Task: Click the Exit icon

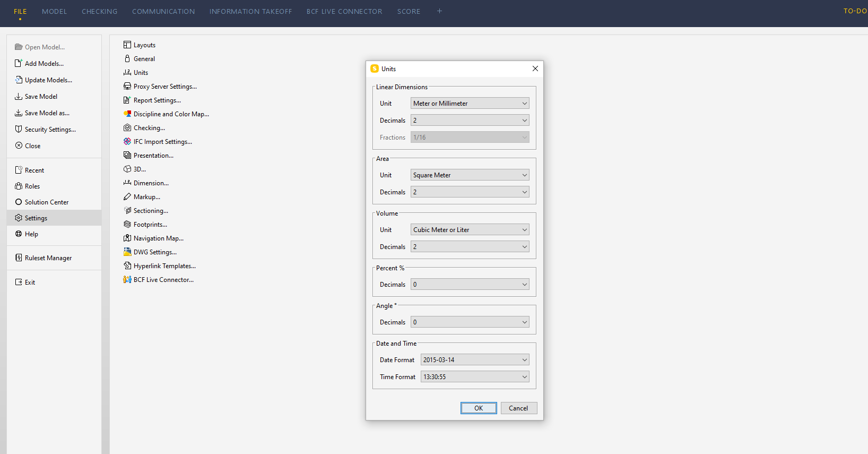Action: 19,282
